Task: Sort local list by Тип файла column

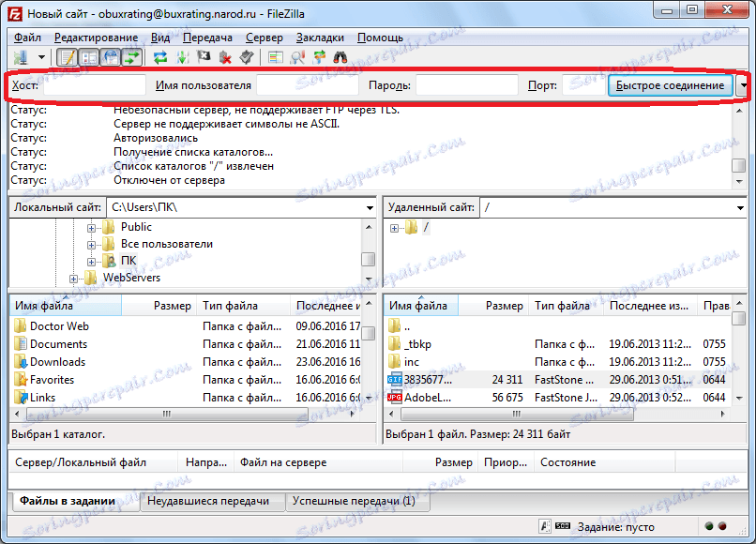Action: (x=243, y=306)
